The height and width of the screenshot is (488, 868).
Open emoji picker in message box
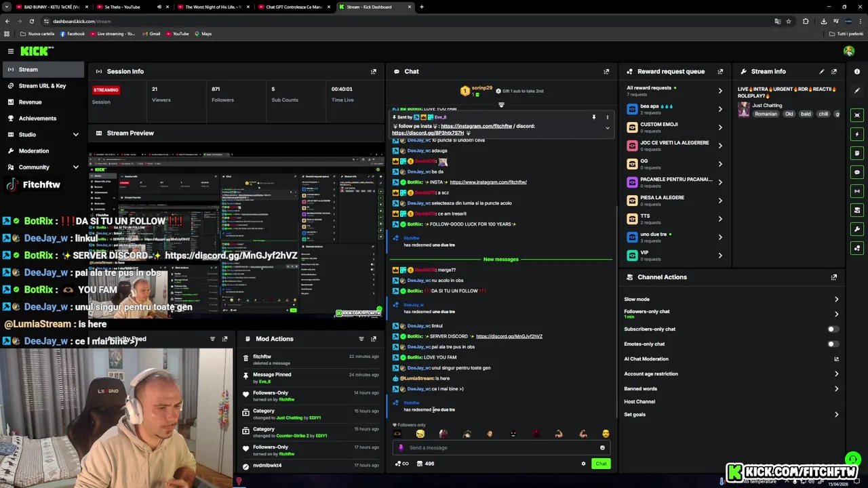click(x=602, y=447)
